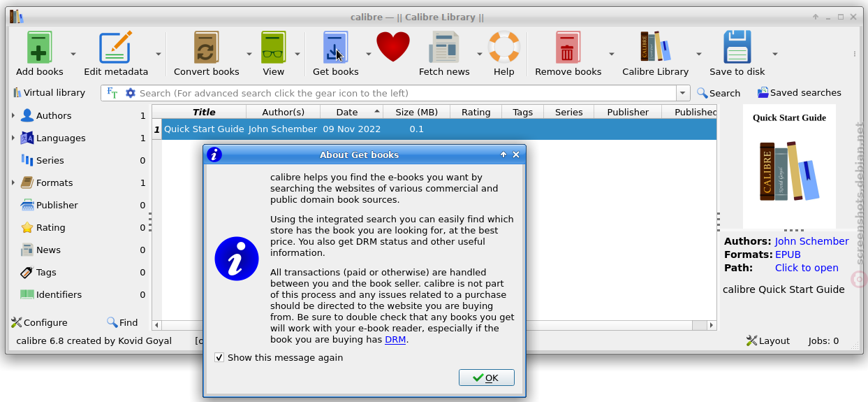Open the Virtual library menu
This screenshot has height=402, width=868.
[48, 92]
